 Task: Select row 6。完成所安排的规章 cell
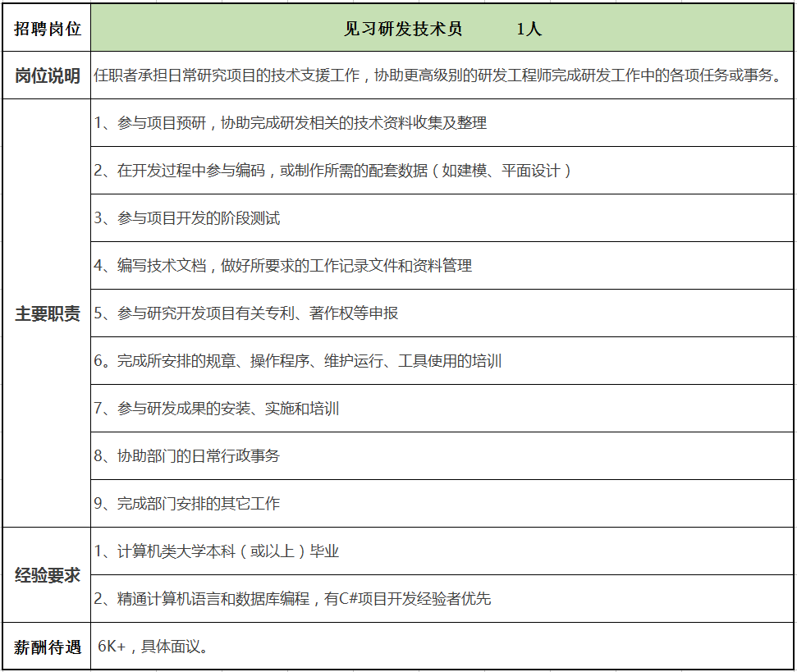(x=442, y=361)
